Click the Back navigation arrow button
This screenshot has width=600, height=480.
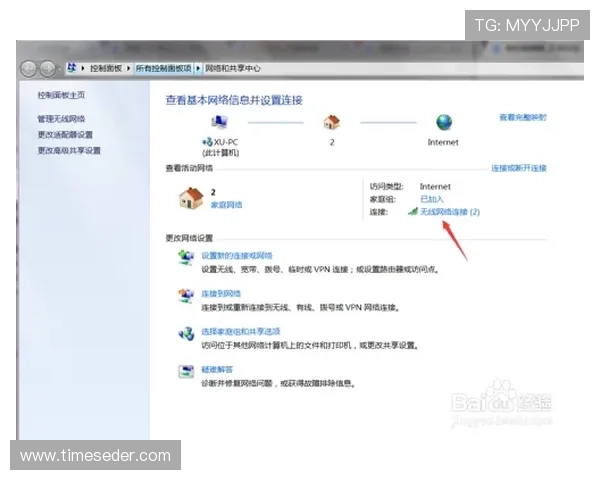coord(28,69)
